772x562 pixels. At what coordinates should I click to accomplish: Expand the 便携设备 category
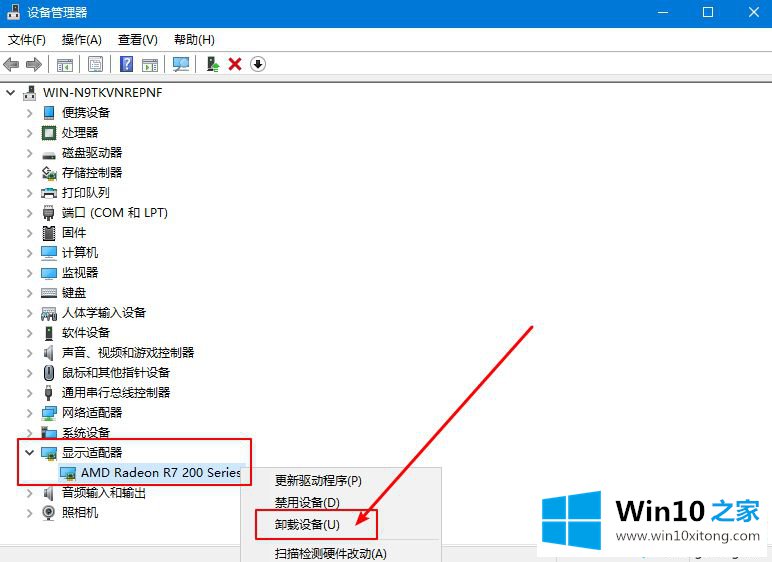30,113
